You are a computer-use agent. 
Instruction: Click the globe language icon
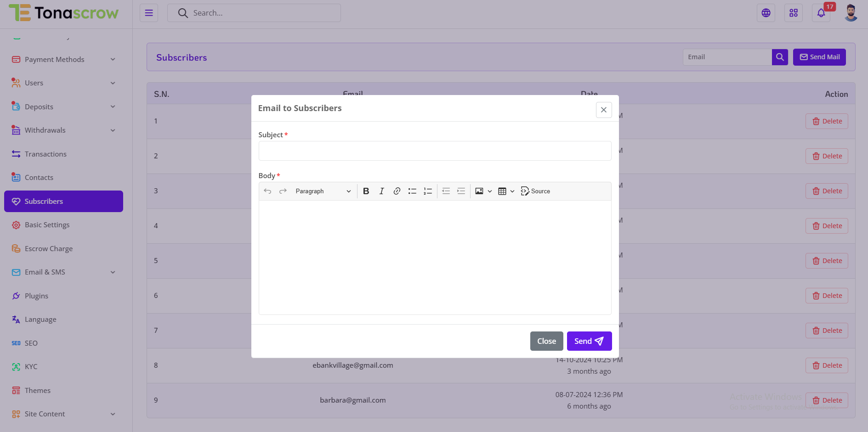766,13
